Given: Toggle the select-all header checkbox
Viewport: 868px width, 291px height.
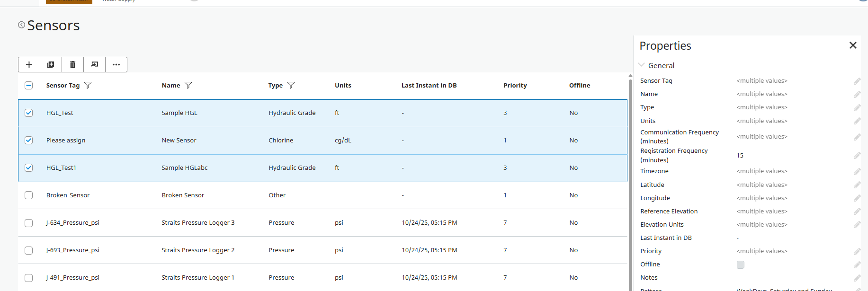Looking at the screenshot, I should pos(29,86).
